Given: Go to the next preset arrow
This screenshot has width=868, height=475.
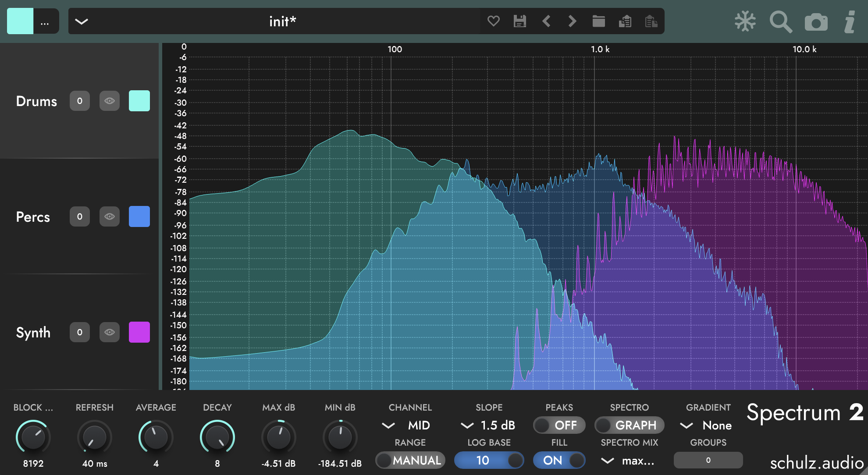Looking at the screenshot, I should [572, 21].
